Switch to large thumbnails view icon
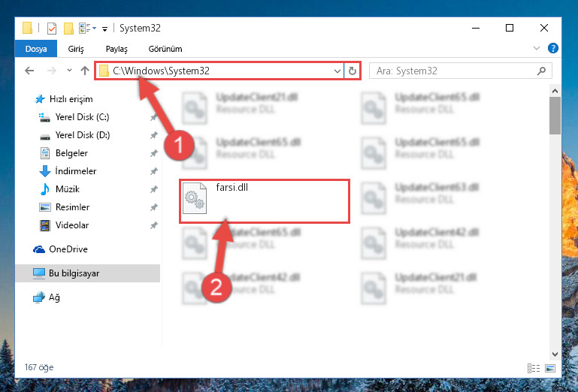Image resolution: width=578 pixels, height=392 pixels. pyautogui.click(x=550, y=368)
